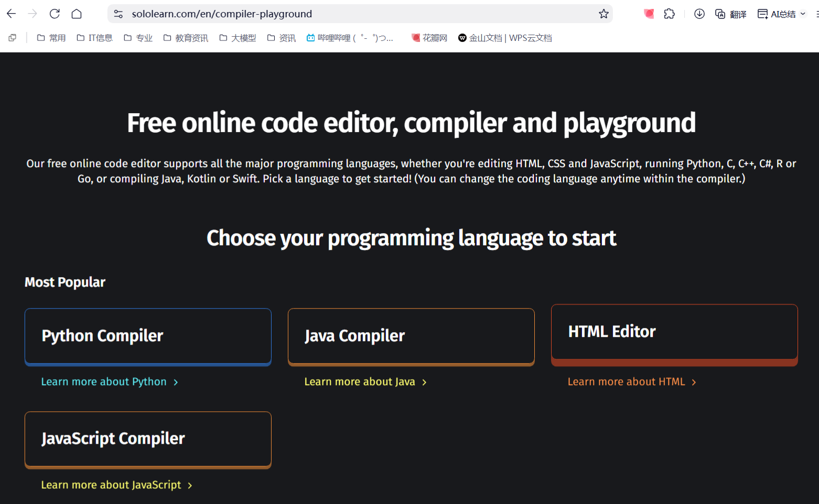
Task: Click the page reload icon
Action: [x=55, y=14]
